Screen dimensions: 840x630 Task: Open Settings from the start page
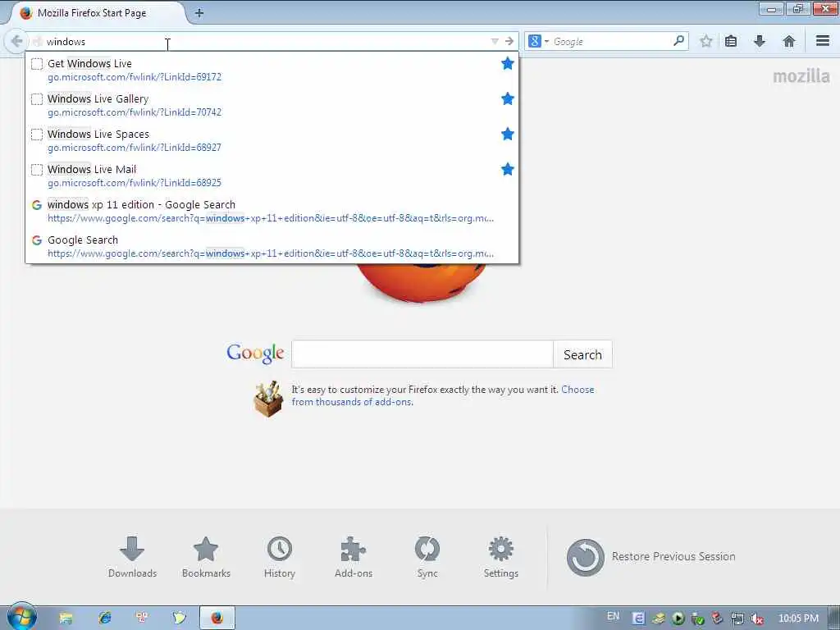click(501, 557)
